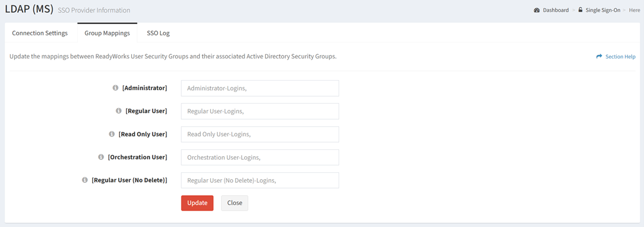The width and height of the screenshot is (644, 227).
Task: Click info icon beside Regular User (No Delete)
Action: pyautogui.click(x=85, y=180)
